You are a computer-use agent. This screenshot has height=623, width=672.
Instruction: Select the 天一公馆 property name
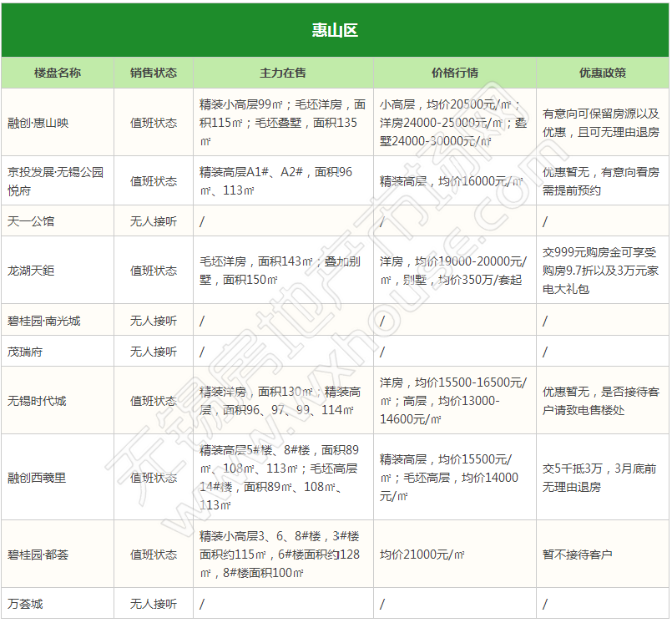(x=31, y=221)
